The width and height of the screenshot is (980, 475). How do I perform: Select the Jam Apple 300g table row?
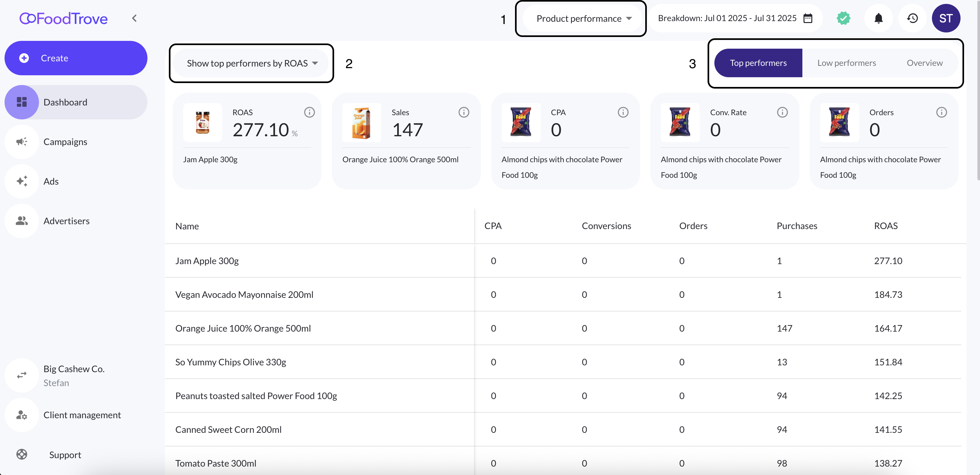(563, 261)
